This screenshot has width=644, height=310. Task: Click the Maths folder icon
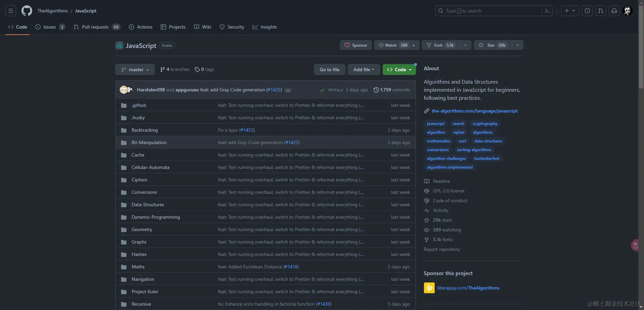124,267
